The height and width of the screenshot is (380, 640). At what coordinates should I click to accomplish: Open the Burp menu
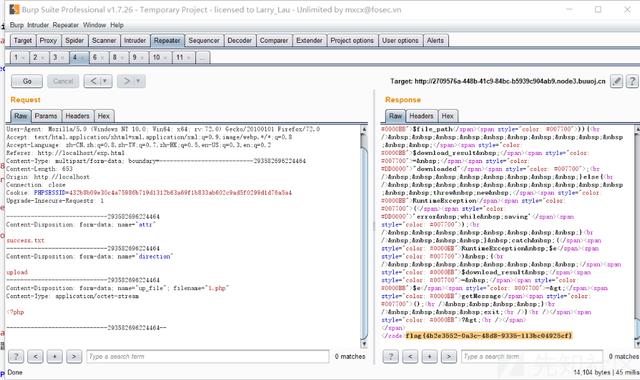[x=16, y=25]
